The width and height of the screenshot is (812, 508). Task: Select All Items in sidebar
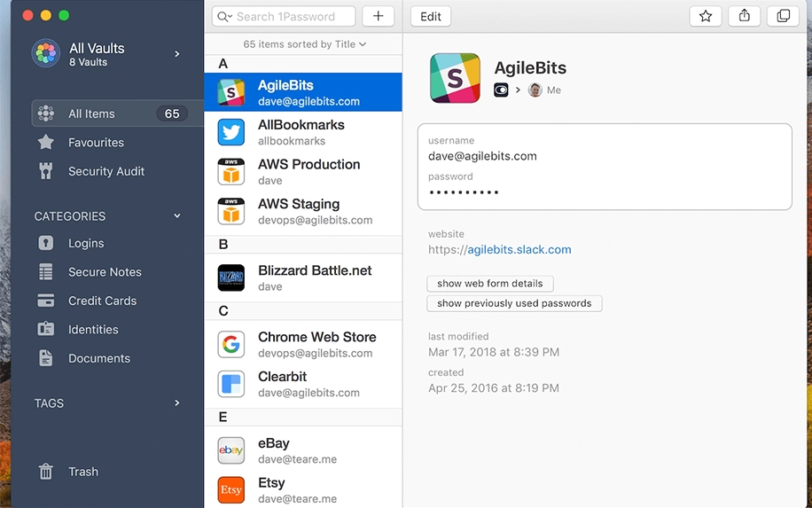tap(118, 113)
